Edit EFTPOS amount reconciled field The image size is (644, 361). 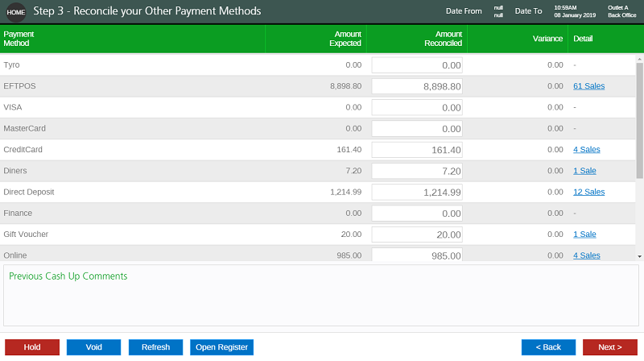[417, 86]
